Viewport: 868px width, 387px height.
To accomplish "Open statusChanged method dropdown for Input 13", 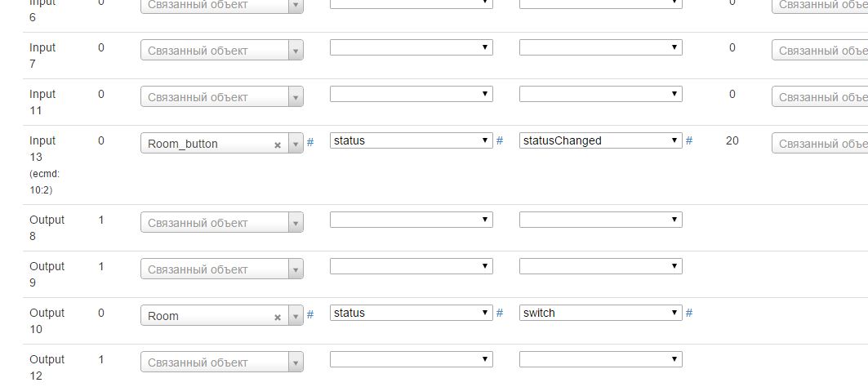I will coord(600,140).
